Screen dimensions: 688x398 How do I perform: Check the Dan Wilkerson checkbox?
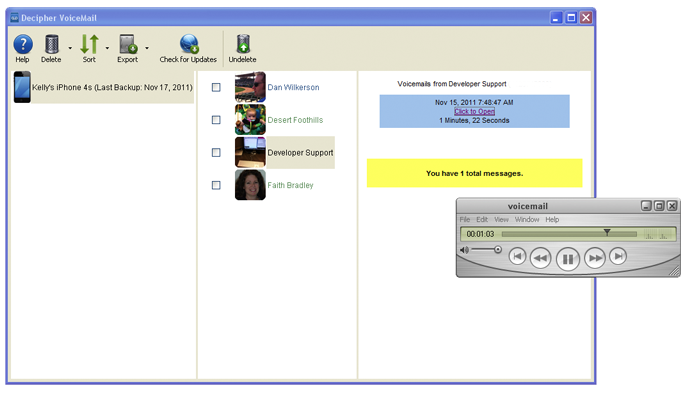click(x=216, y=87)
